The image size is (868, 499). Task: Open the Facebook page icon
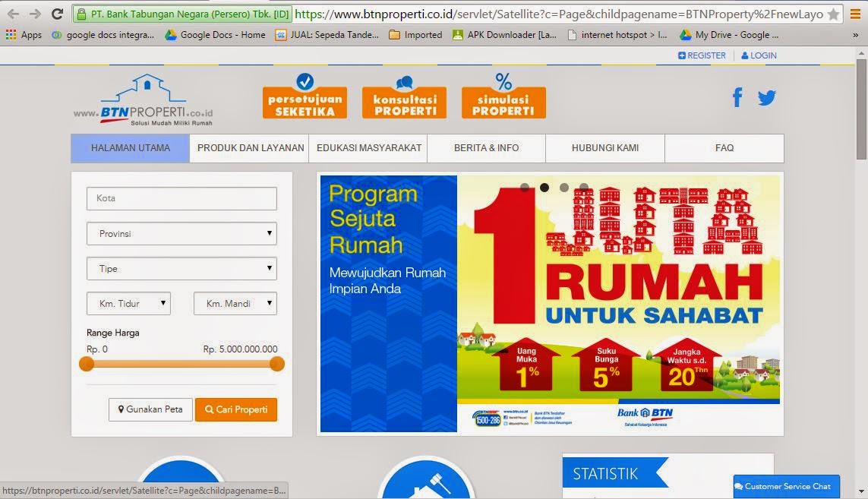coord(737,97)
